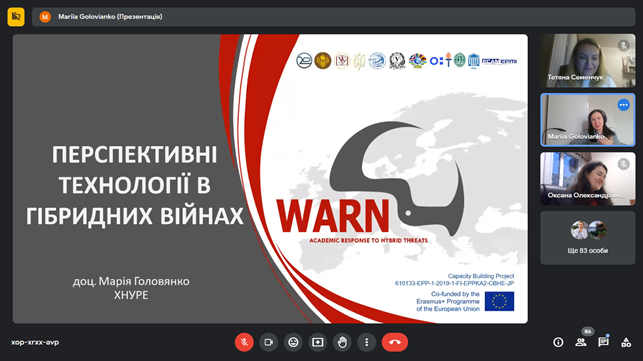Expand the 'Ще 83 особи' participants tile

pos(588,238)
